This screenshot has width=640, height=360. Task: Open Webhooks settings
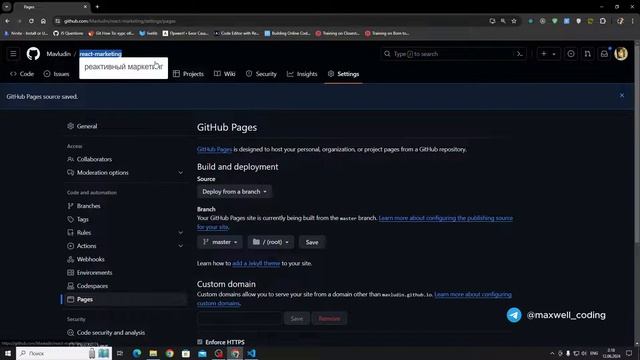tap(126, 259)
